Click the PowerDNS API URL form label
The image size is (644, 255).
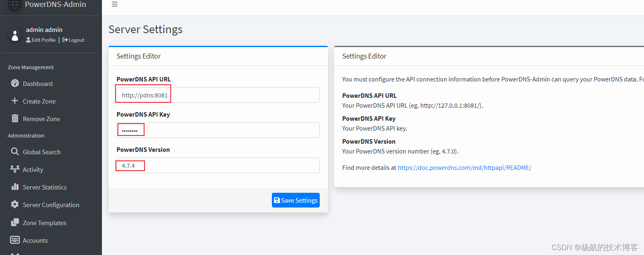pyautogui.click(x=144, y=79)
